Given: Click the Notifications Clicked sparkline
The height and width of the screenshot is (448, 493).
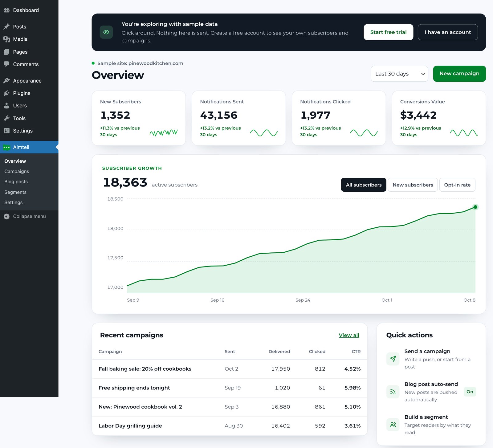Looking at the screenshot, I should coord(364,133).
